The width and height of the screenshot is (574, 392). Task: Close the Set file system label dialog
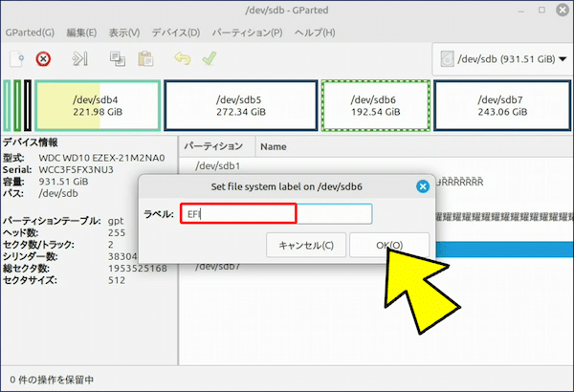pos(420,186)
